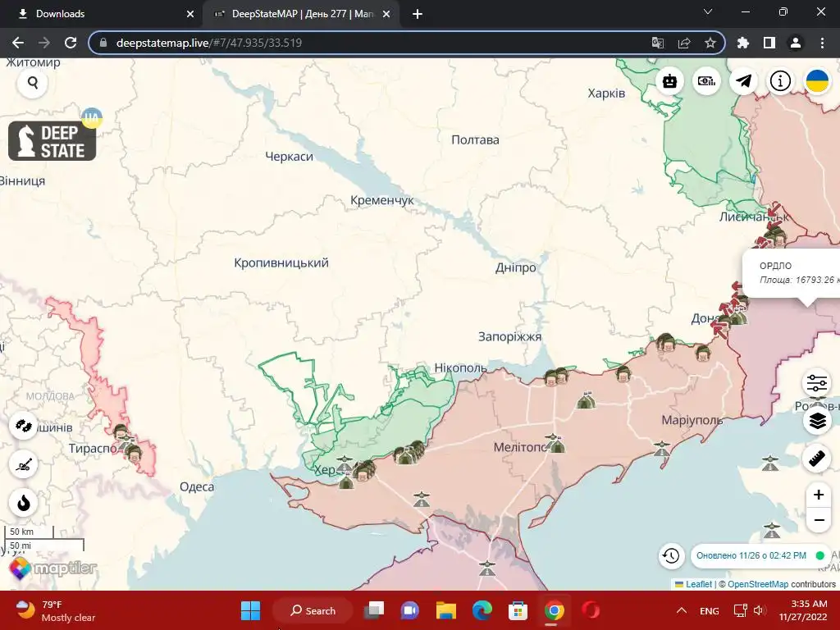Open the OpenStreetMap attribution link
Image resolution: width=840 pixels, height=630 pixels.
pos(757,584)
